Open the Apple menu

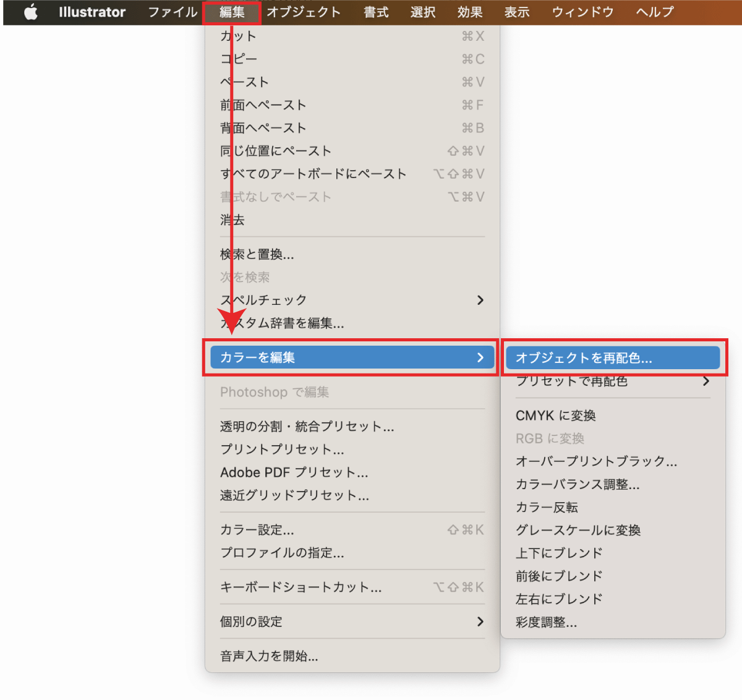coord(30,12)
